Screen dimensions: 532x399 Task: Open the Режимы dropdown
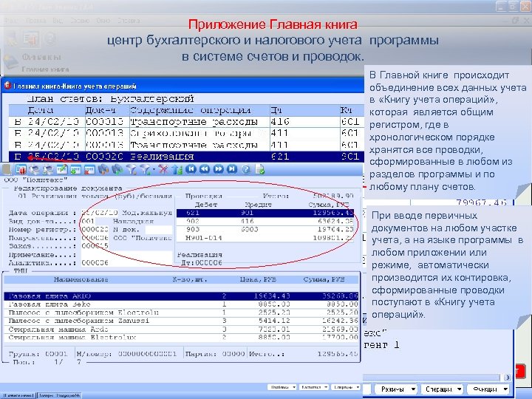click(x=395, y=389)
